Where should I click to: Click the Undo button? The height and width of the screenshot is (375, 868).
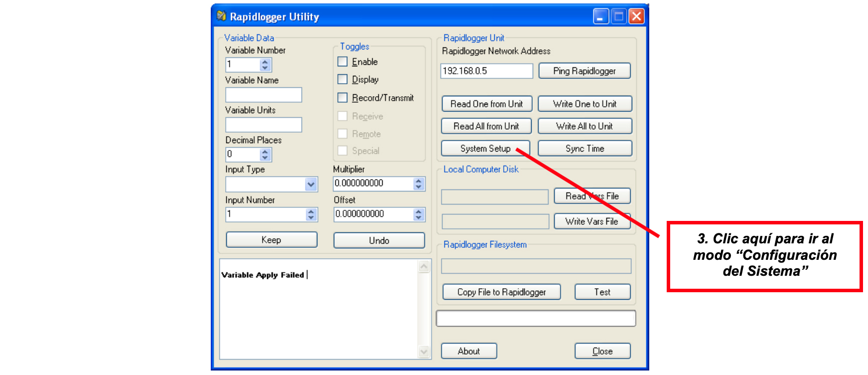tap(379, 240)
